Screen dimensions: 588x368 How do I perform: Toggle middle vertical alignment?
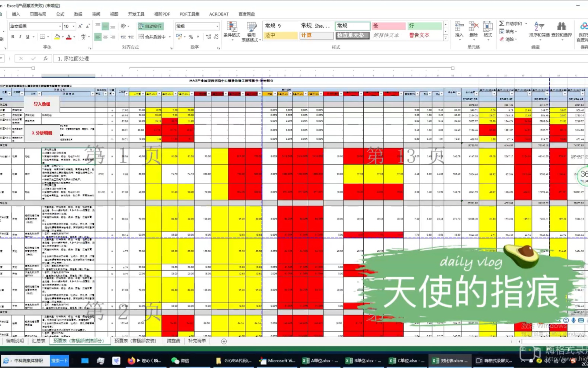[105, 26]
